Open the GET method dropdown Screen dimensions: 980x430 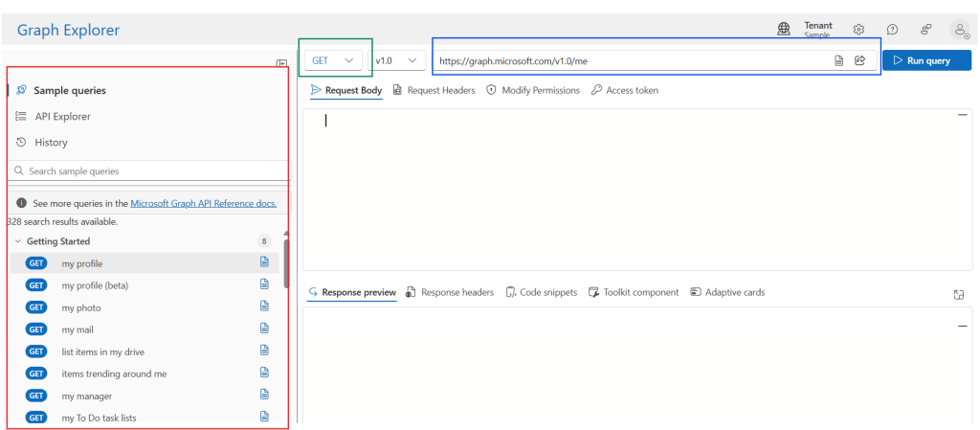click(333, 60)
